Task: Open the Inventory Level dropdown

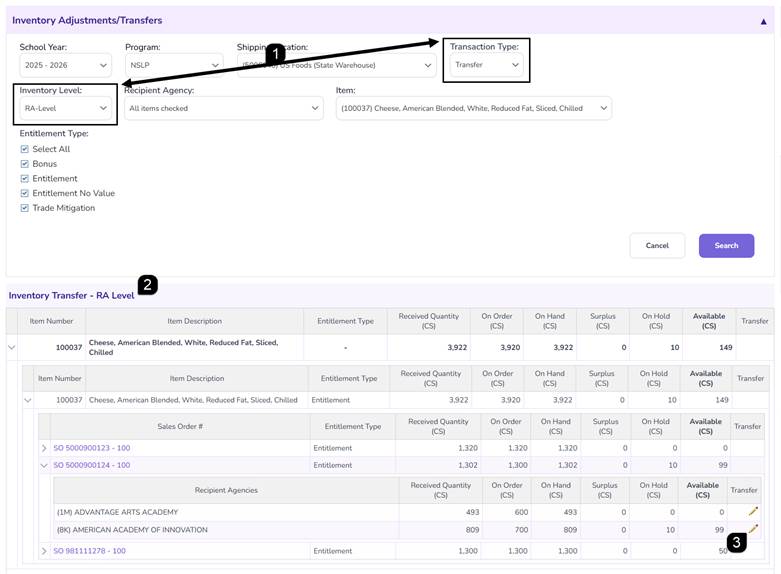Action: coord(65,108)
